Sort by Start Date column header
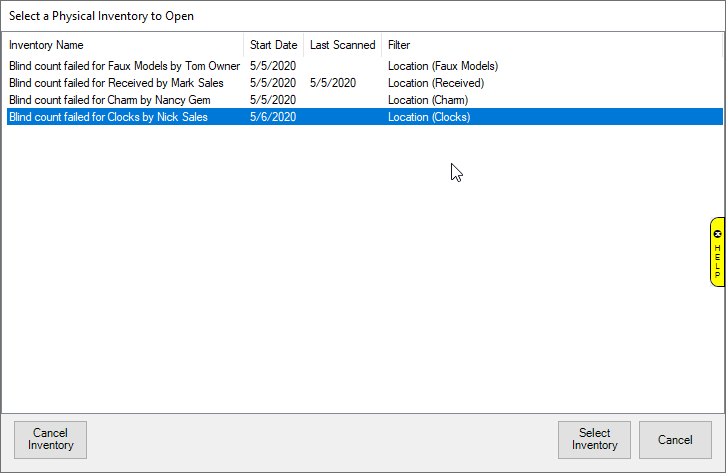Screen dimensions: 726x473 coord(273,45)
